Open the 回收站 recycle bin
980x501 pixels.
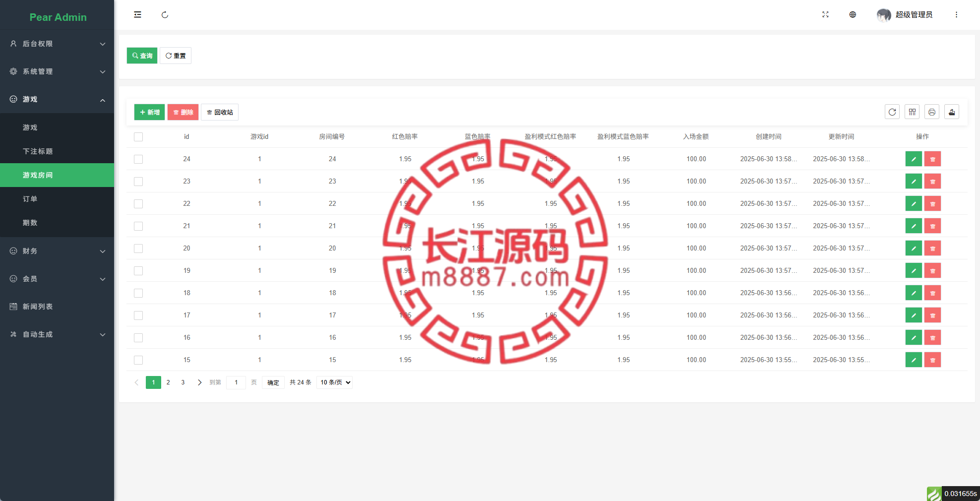click(x=220, y=112)
